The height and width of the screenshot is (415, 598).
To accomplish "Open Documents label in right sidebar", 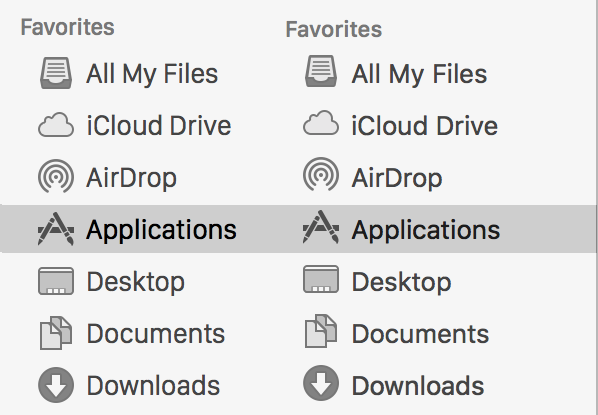I will tap(420, 334).
